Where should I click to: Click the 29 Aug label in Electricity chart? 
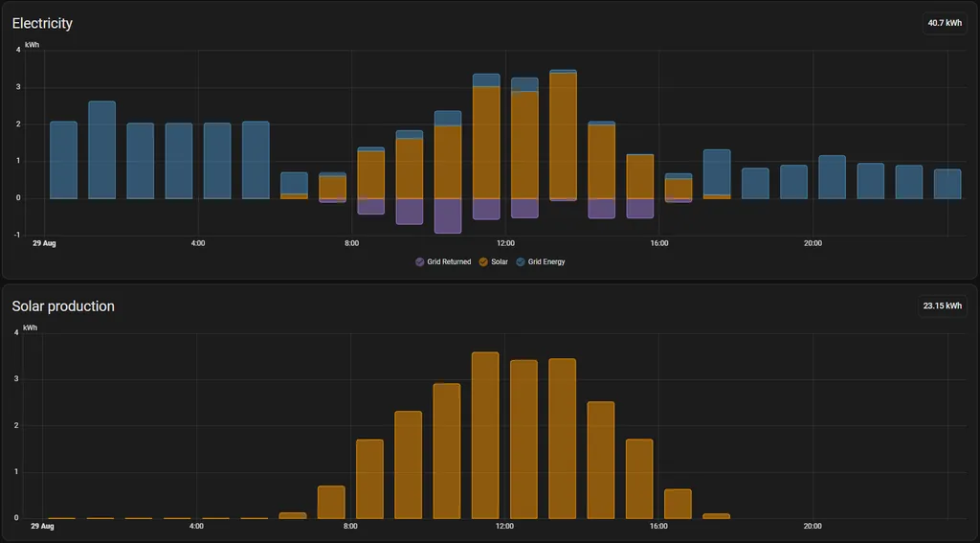click(44, 243)
